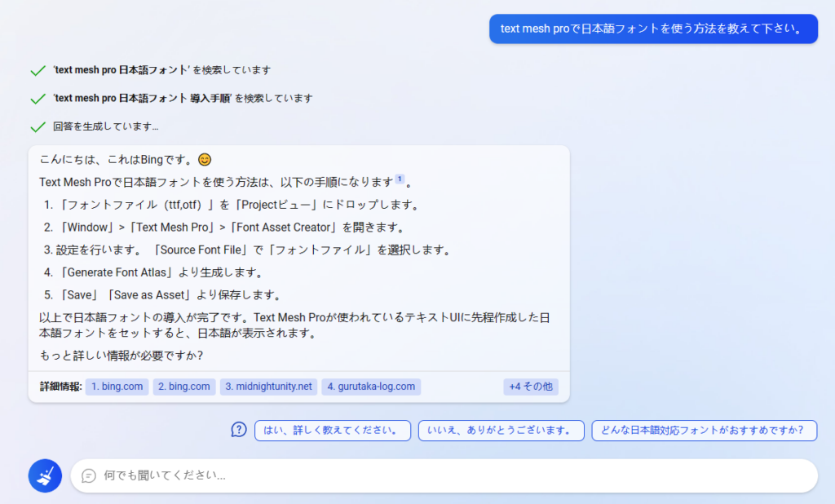Click the new topic broom icon
The height and width of the screenshot is (504, 835).
[46, 475]
